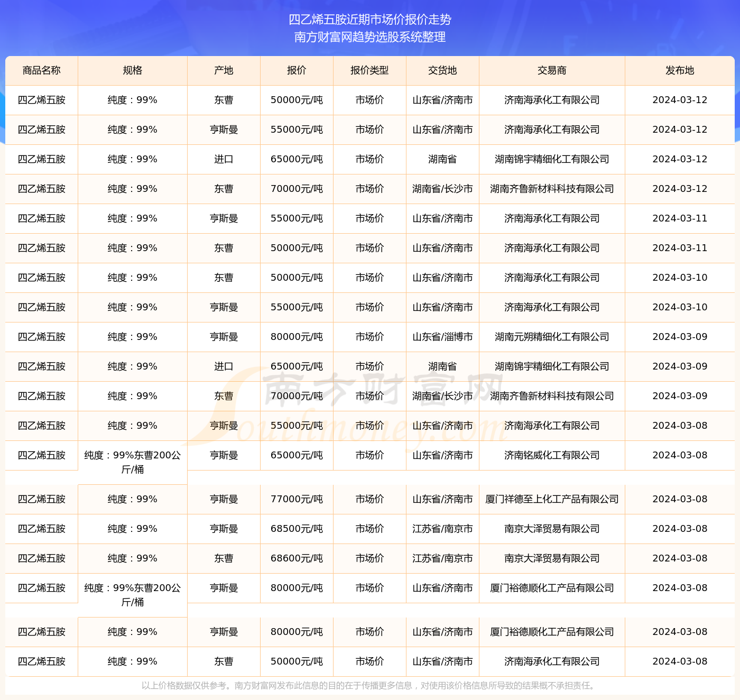Click the 规格 column header
Screen dimensions: 740x700
tap(133, 70)
